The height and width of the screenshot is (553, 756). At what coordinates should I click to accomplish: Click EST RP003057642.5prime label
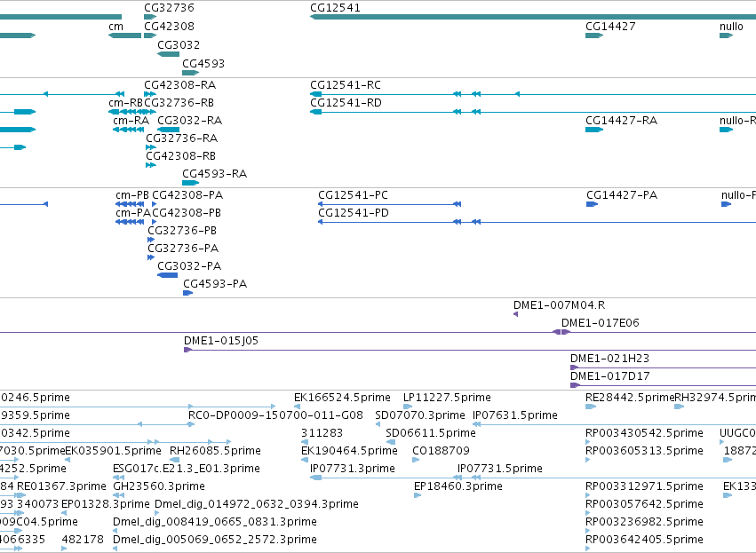pyautogui.click(x=644, y=504)
